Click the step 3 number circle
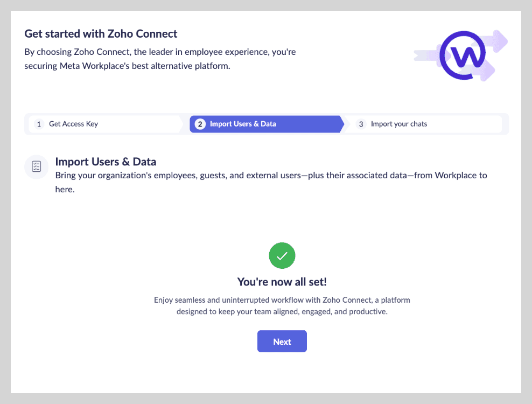Screen dimensions: 532x404 click(361, 124)
